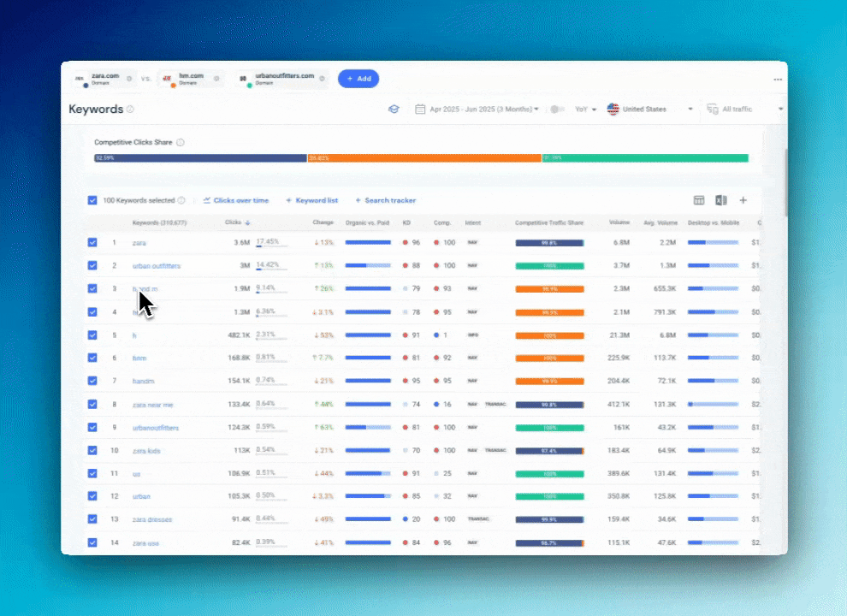
Task: Click the Keyword list button
Action: pyautogui.click(x=311, y=200)
